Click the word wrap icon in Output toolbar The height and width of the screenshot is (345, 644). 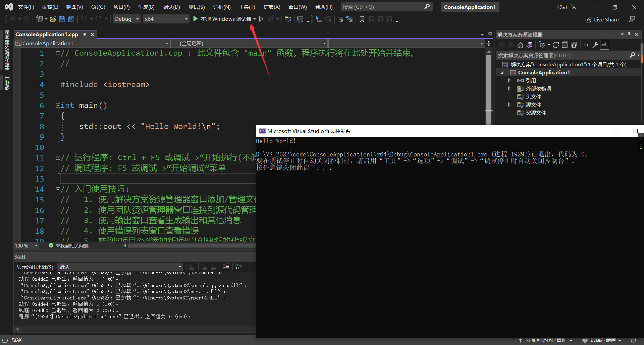point(238,267)
